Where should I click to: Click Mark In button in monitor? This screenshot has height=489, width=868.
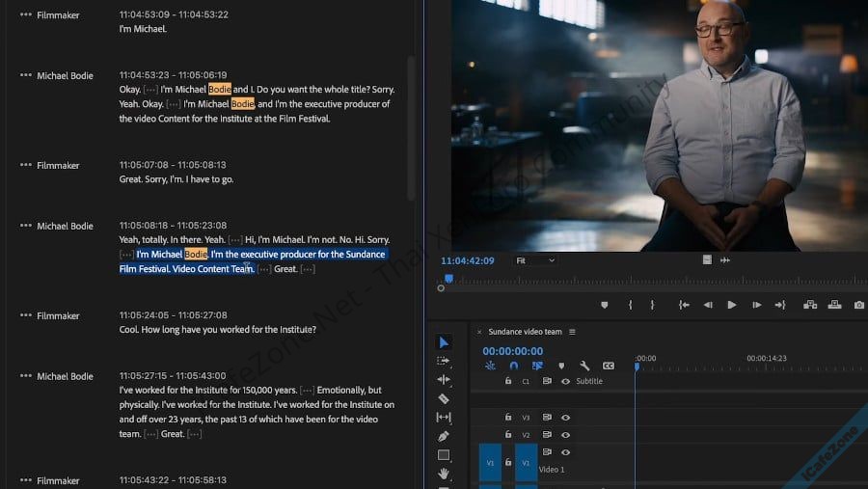point(630,305)
